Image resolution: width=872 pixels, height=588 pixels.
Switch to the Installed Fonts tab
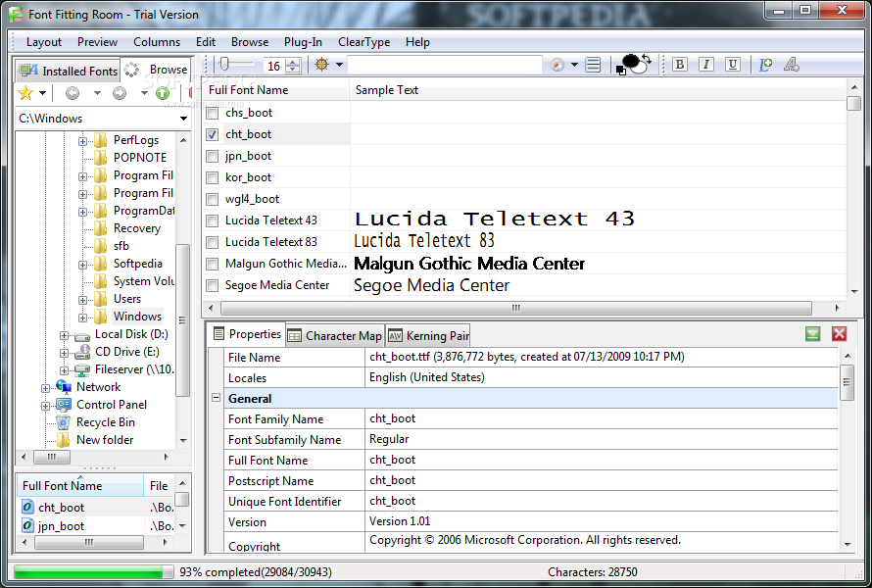click(69, 71)
